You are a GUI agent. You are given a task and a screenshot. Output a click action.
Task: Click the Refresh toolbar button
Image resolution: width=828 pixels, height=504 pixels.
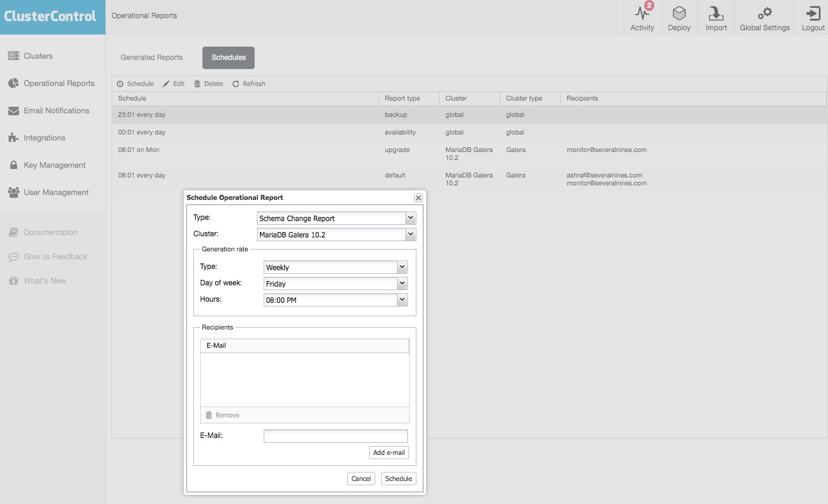[x=249, y=84]
